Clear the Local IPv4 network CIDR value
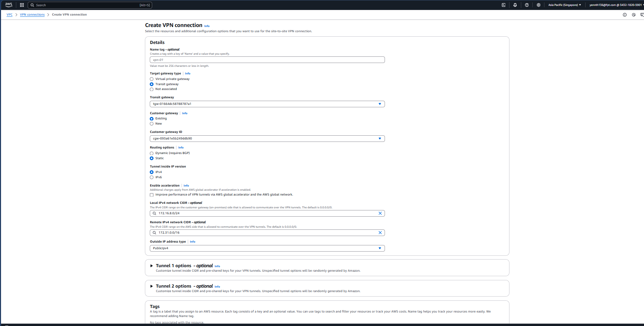 tap(380, 214)
